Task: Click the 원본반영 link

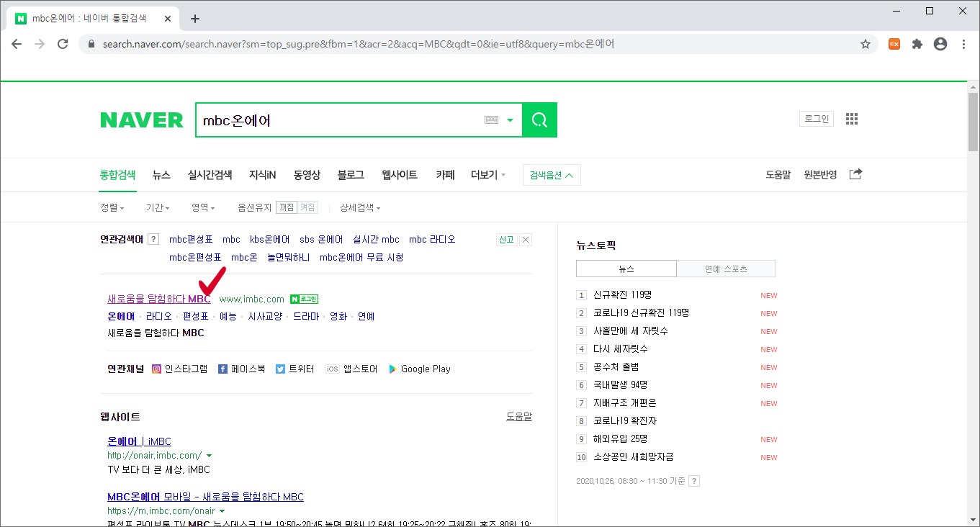Action: [820, 174]
